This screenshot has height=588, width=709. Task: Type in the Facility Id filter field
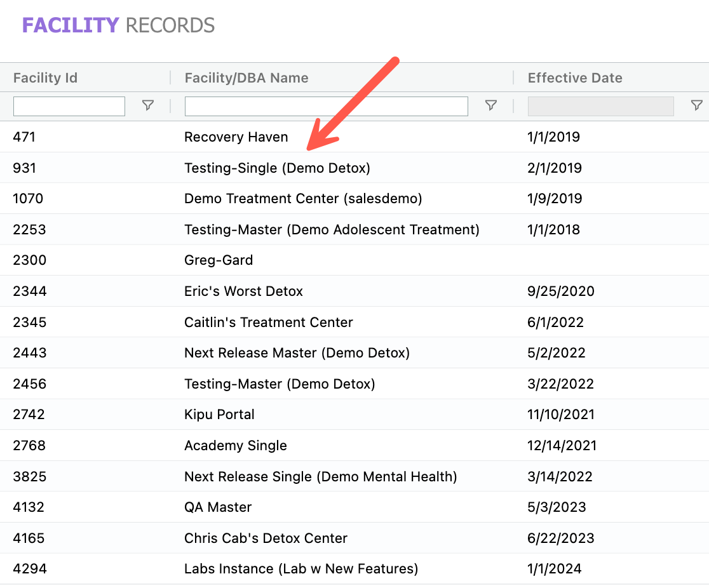point(69,106)
